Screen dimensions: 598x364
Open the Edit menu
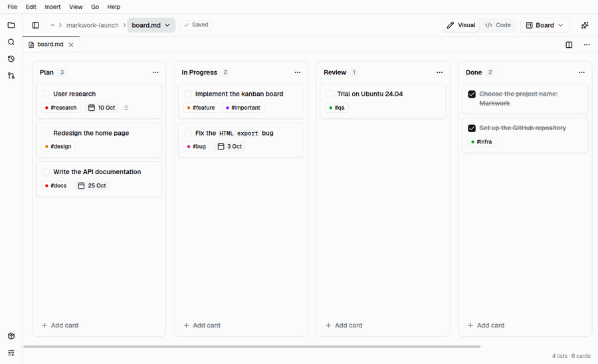(31, 7)
